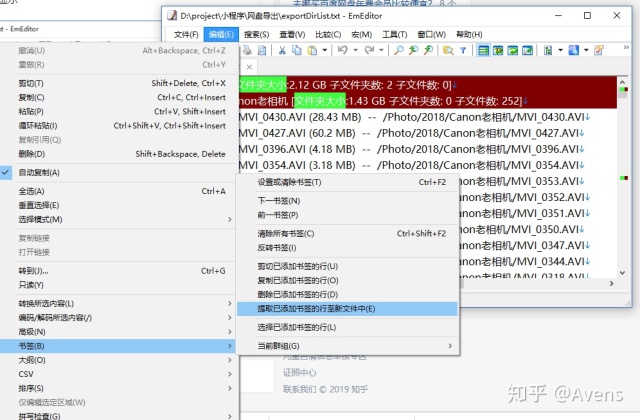Choose 转到(J)... in the Edit menu
The width and height of the screenshot is (640, 420).
coord(117,271)
